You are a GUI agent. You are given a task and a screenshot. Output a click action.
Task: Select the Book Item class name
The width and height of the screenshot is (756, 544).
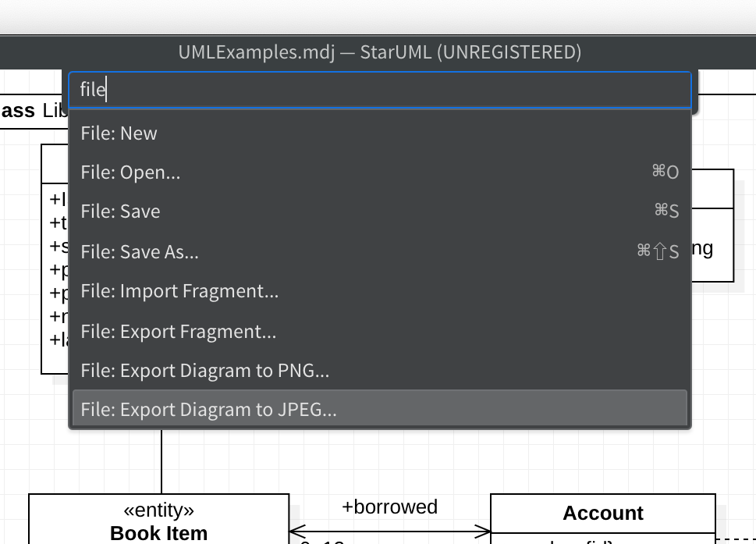pyautogui.click(x=159, y=533)
